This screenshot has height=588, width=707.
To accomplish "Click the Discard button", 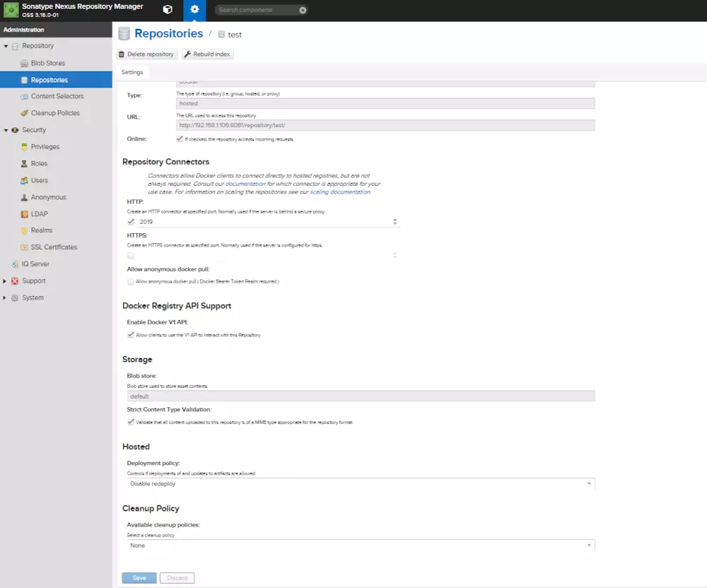I will 177,578.
